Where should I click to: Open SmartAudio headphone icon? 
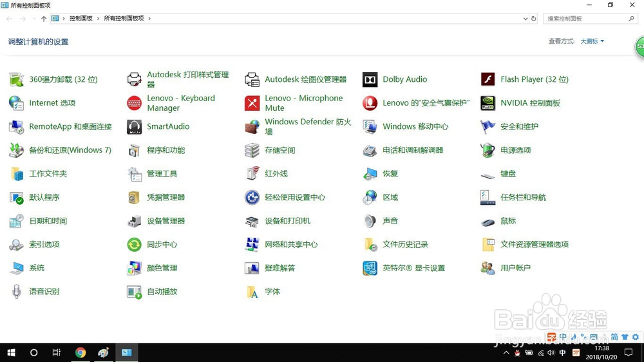click(135, 126)
